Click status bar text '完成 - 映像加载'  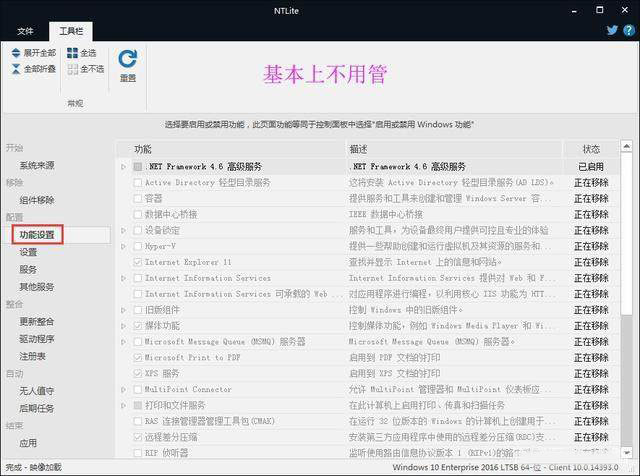(33, 467)
